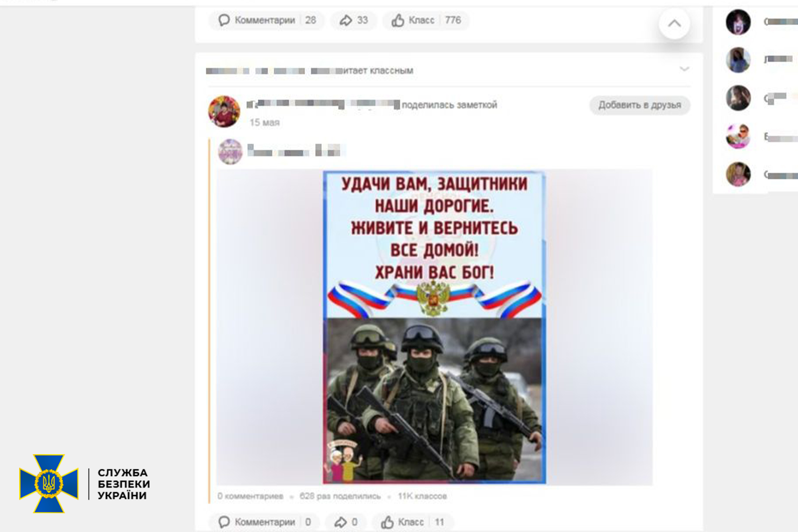This screenshot has height=532, width=798.
Task: Click the post date 15 мая
Action: (x=265, y=123)
